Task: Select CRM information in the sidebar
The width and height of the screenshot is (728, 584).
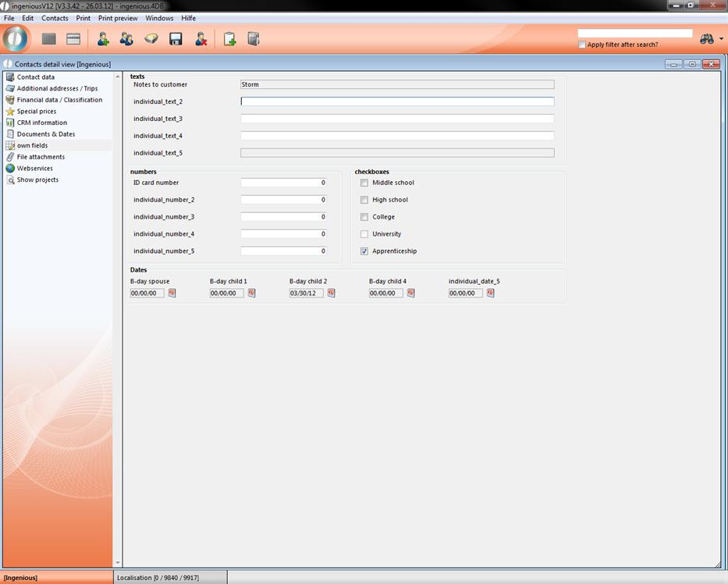Action: pos(42,123)
